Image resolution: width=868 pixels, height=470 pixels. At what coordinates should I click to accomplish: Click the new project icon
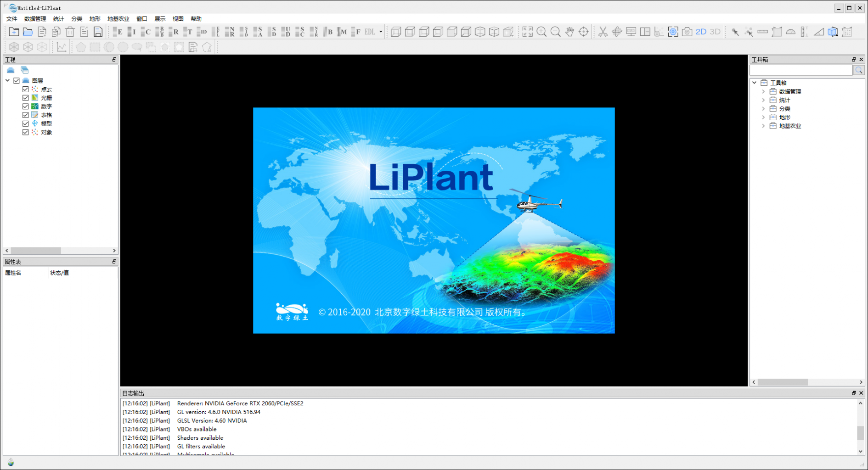point(14,32)
